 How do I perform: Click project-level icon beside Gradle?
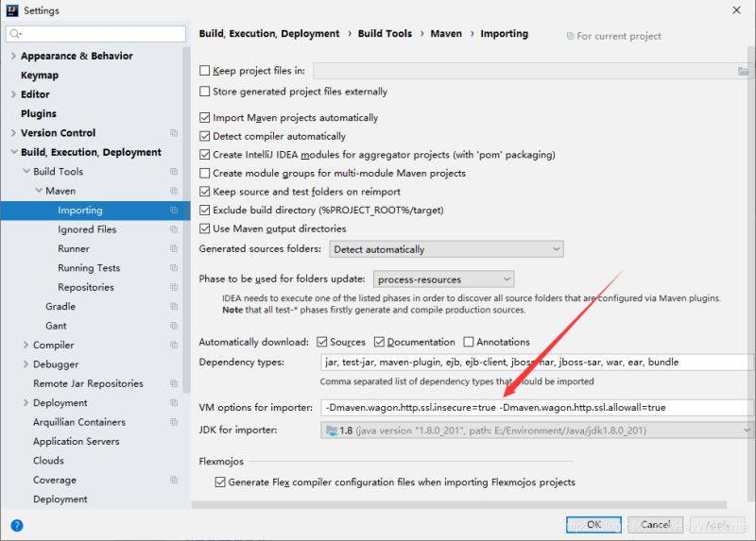[174, 307]
